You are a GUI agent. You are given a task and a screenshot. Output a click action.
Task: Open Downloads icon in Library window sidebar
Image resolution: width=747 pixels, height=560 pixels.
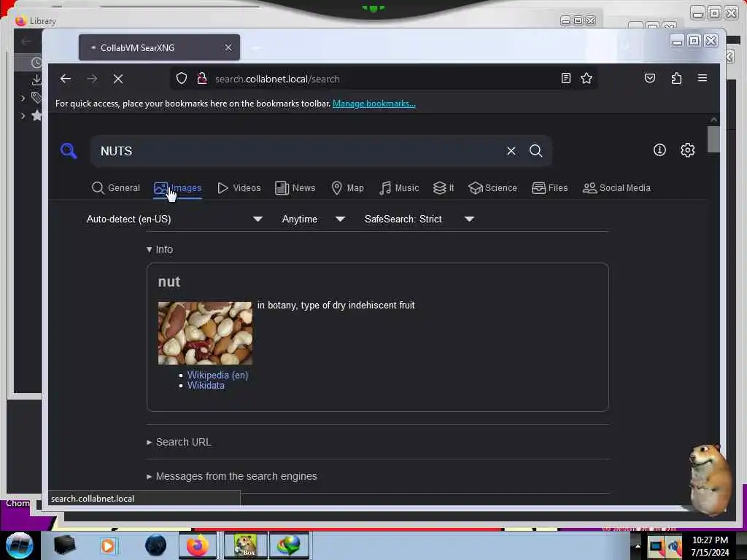[36, 80]
